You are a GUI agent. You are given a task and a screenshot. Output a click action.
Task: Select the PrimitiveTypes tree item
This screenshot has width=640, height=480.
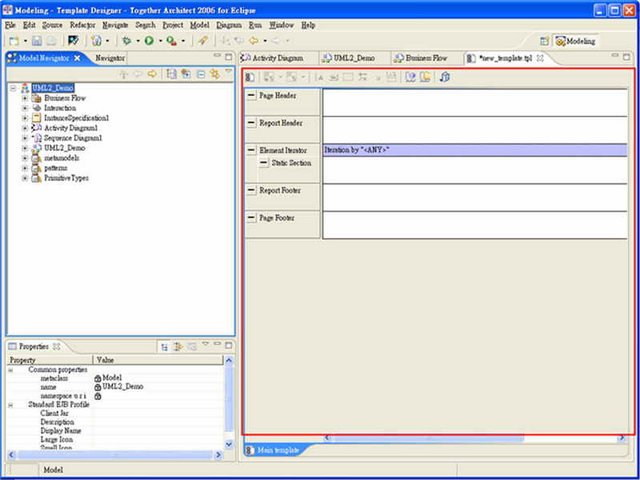pyautogui.click(x=66, y=178)
